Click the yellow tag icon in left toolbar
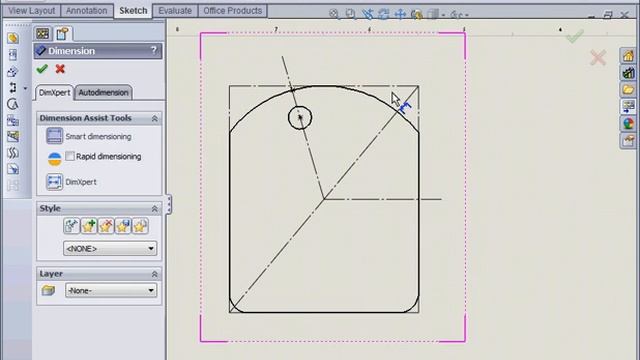The height and width of the screenshot is (360, 640). pyautogui.click(x=13, y=38)
